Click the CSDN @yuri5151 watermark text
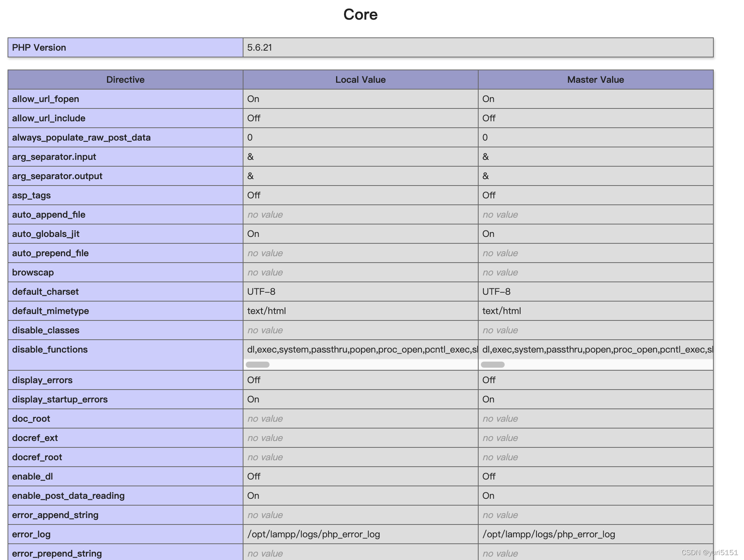Image resolution: width=744 pixels, height=560 pixels. click(x=709, y=552)
